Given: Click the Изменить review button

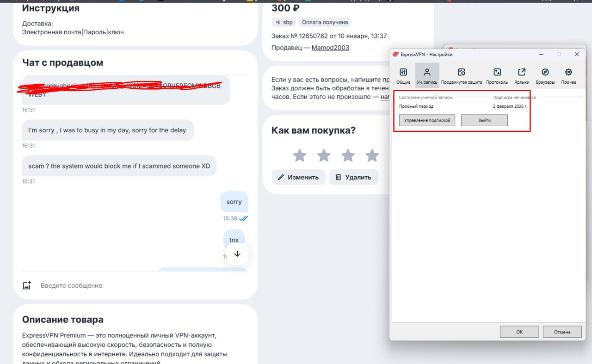Looking at the screenshot, I should 299,177.
